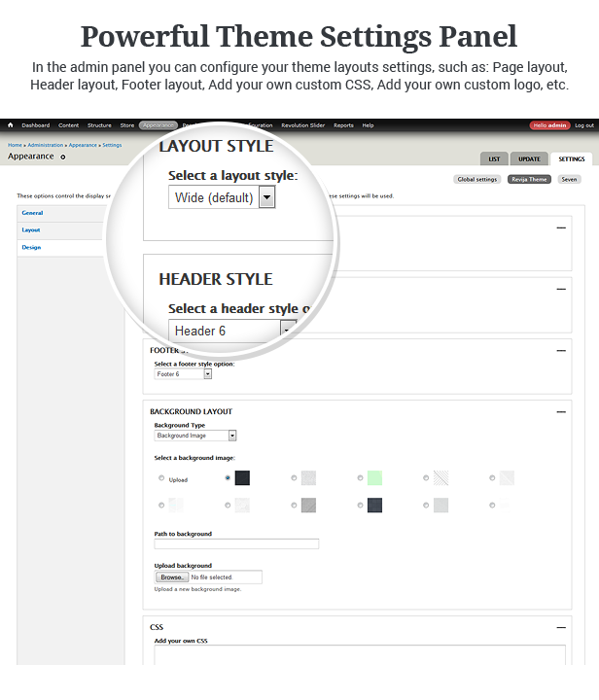
Task: Select the Upload background radio button
Action: [x=161, y=478]
